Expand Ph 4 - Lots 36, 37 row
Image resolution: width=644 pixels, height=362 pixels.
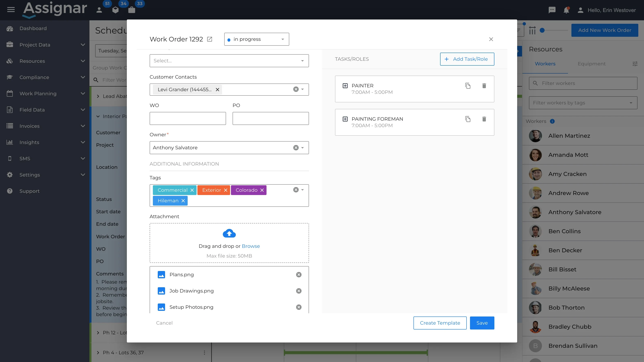[98, 352]
